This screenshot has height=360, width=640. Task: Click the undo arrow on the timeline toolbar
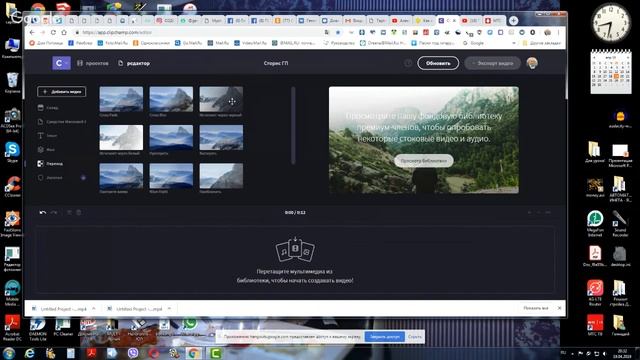[42, 213]
